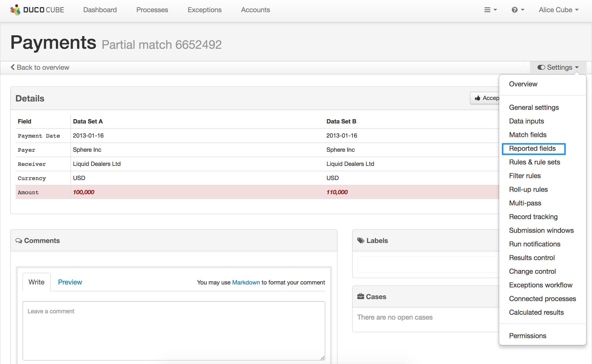
Task: Switch to the Preview comment tab
Action: tap(70, 282)
